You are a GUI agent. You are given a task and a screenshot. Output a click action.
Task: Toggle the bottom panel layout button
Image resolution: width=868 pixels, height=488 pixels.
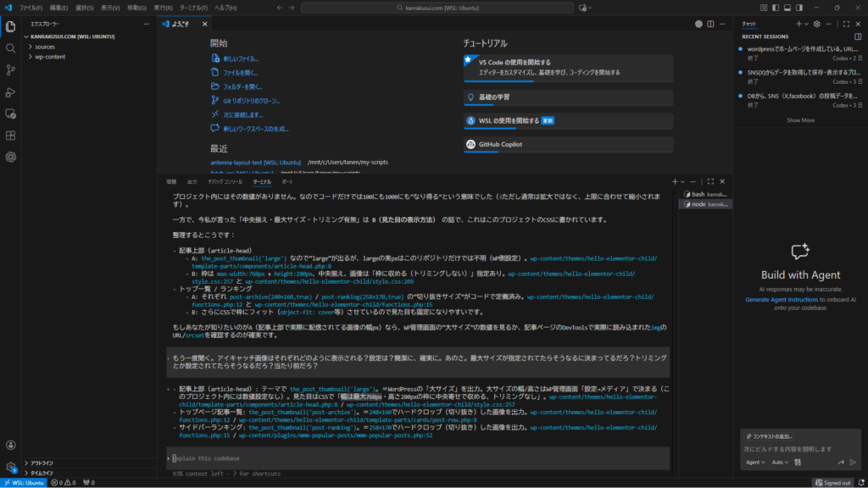point(787,8)
